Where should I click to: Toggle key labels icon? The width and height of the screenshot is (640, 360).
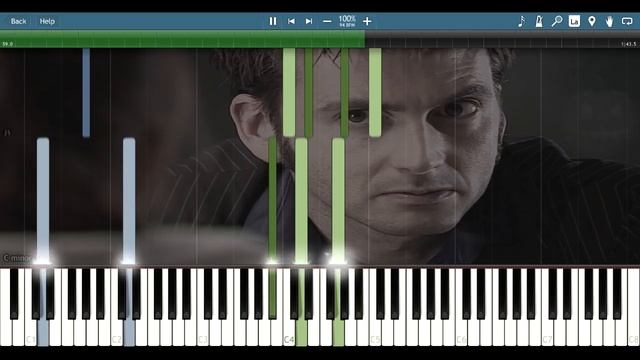coord(574,21)
